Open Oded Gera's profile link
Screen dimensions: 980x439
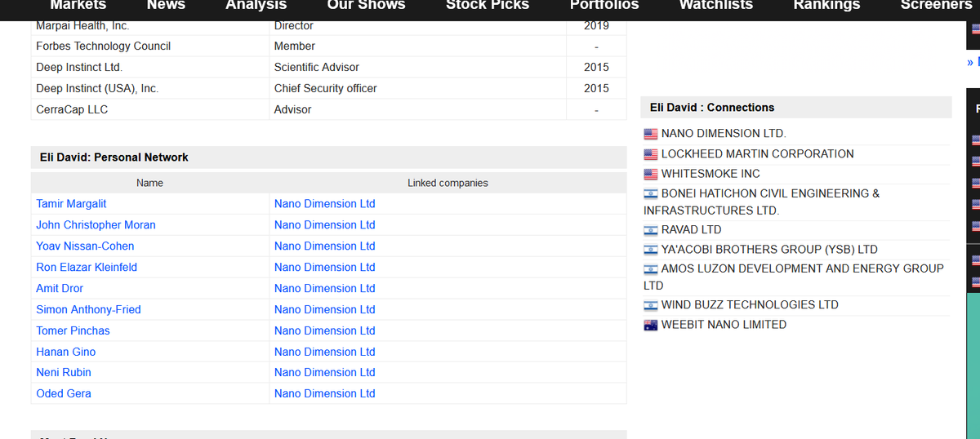click(64, 394)
